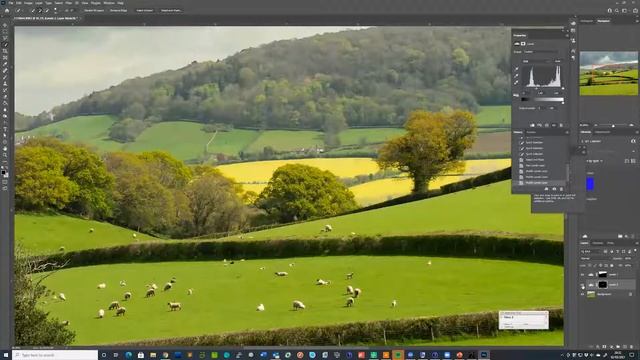Open the Image menu
The image size is (640, 360).
point(28,3)
